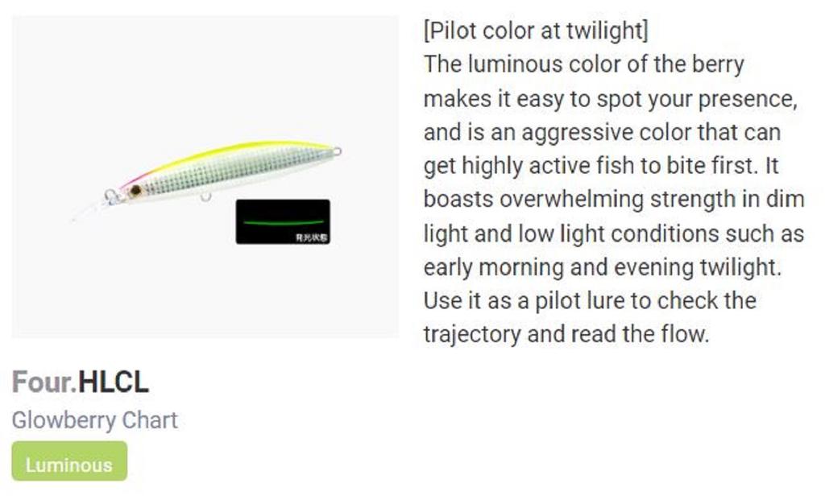This screenshot has width=825, height=504.
Task: Click the [Pilot color at twilight] heading
Action: click(535, 31)
